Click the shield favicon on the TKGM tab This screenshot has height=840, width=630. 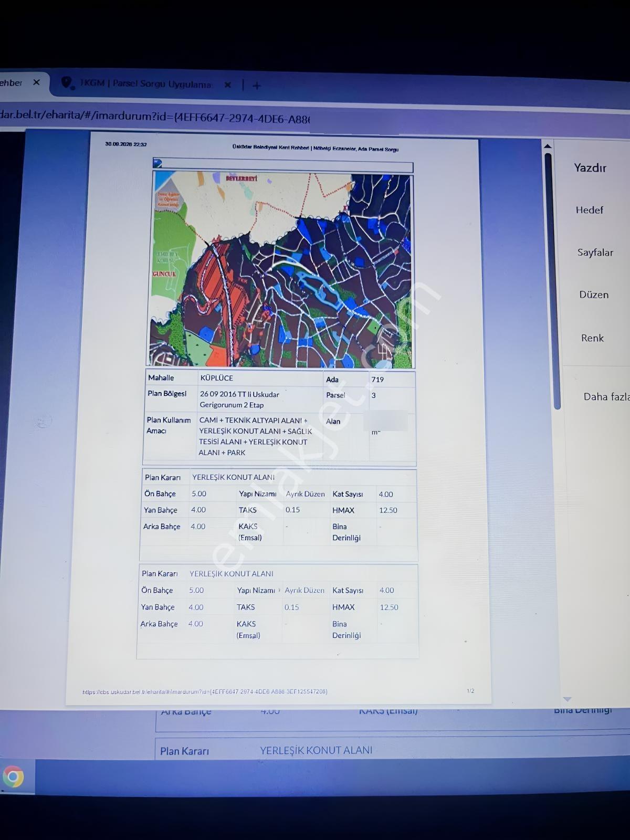(x=67, y=83)
